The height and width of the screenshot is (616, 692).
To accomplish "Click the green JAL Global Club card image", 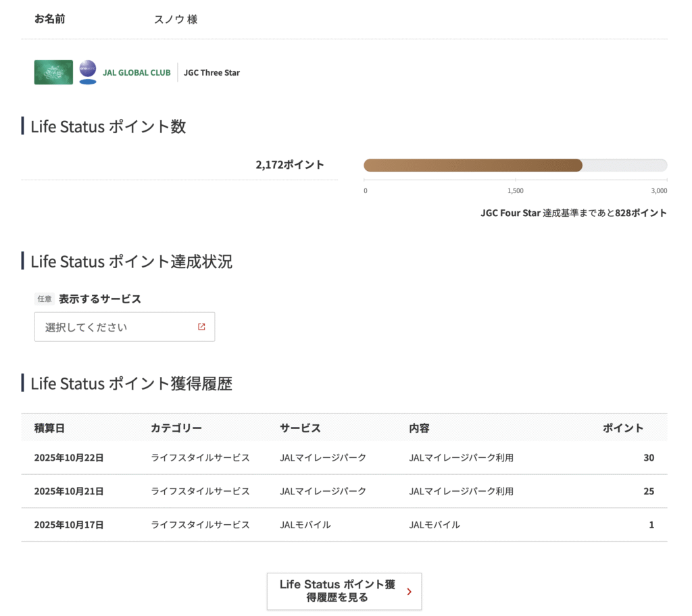I will pos(53,72).
